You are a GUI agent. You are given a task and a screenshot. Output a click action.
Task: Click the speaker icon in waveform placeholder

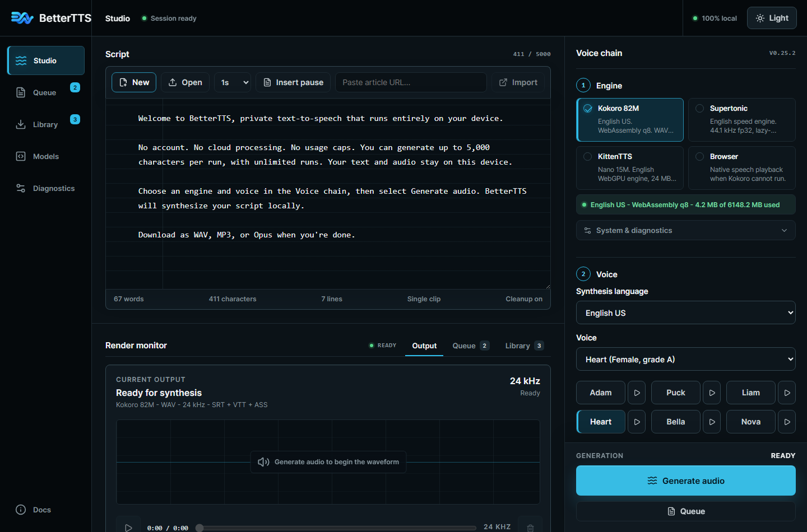tap(263, 462)
